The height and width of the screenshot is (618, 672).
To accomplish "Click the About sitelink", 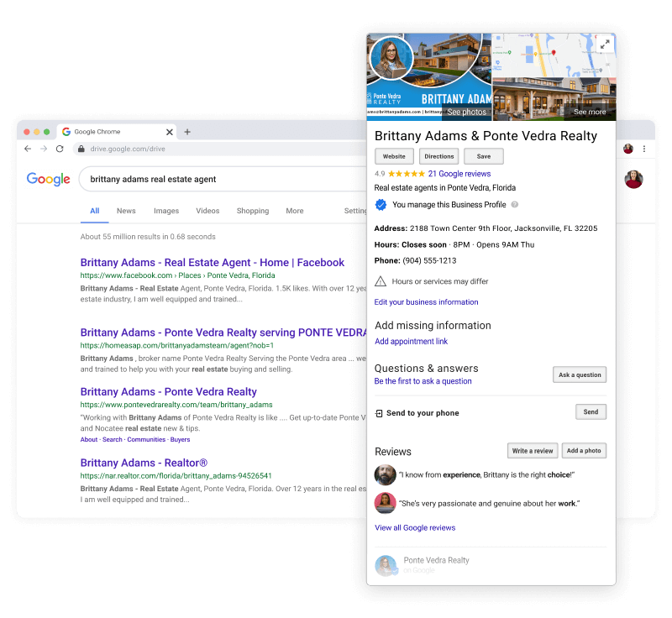I will 89,439.
